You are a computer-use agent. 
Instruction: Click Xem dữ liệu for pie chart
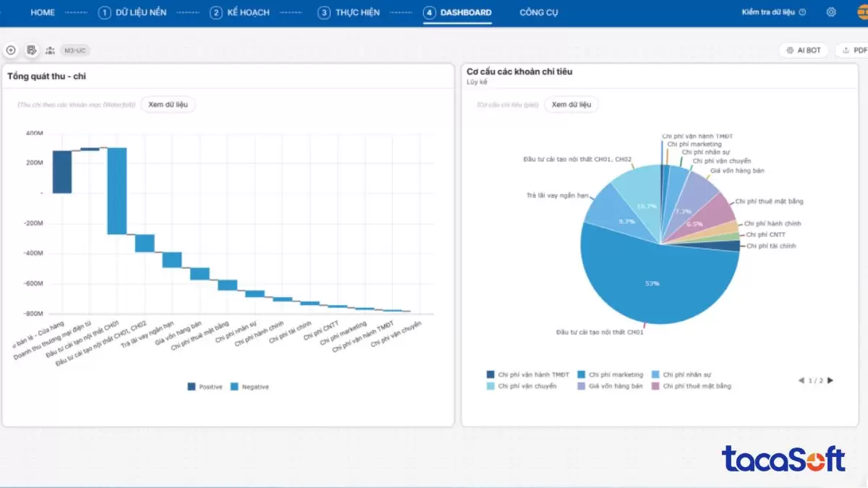click(x=571, y=105)
